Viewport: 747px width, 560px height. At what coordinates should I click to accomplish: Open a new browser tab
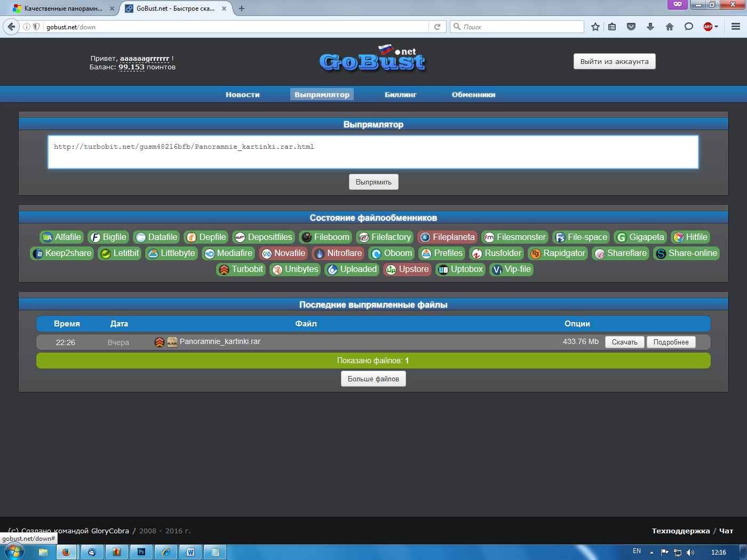tap(242, 9)
